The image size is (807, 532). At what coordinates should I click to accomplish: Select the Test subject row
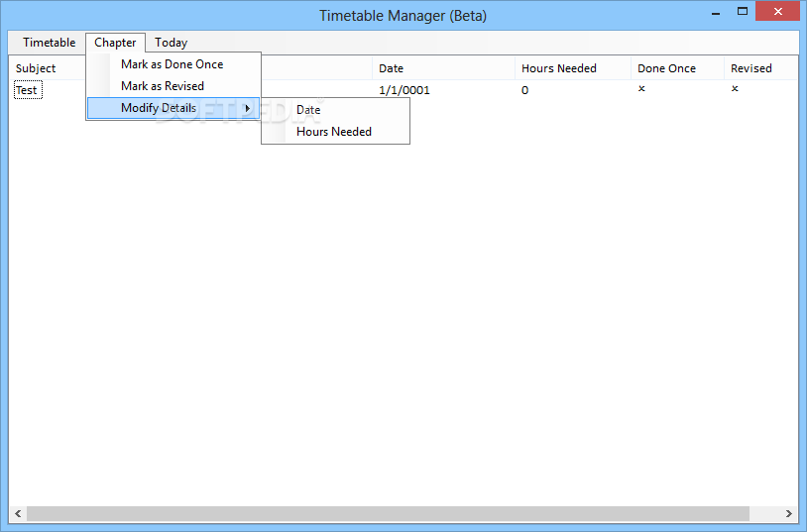(28, 90)
